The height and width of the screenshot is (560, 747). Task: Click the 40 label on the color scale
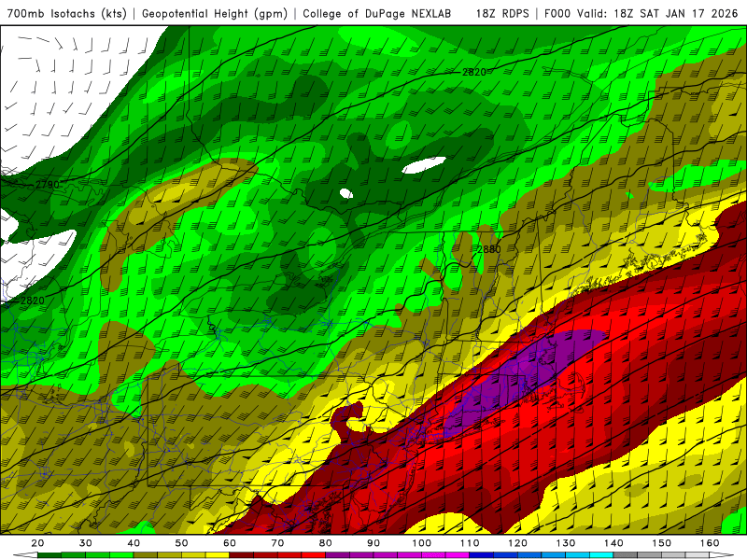tap(134, 543)
